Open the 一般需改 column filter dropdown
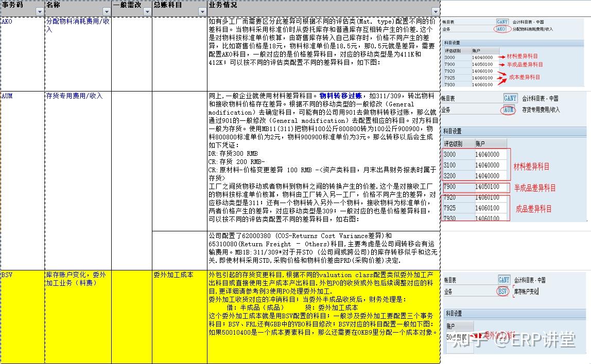Viewport: 591px width, 364px height. (147, 11)
